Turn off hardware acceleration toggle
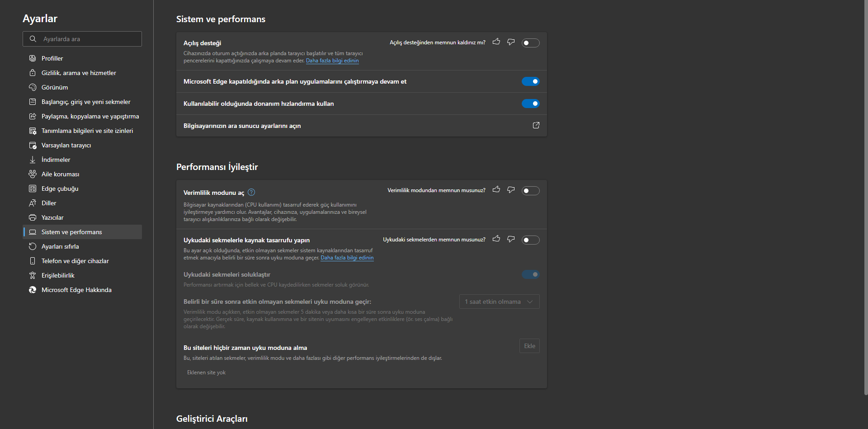 coord(530,104)
